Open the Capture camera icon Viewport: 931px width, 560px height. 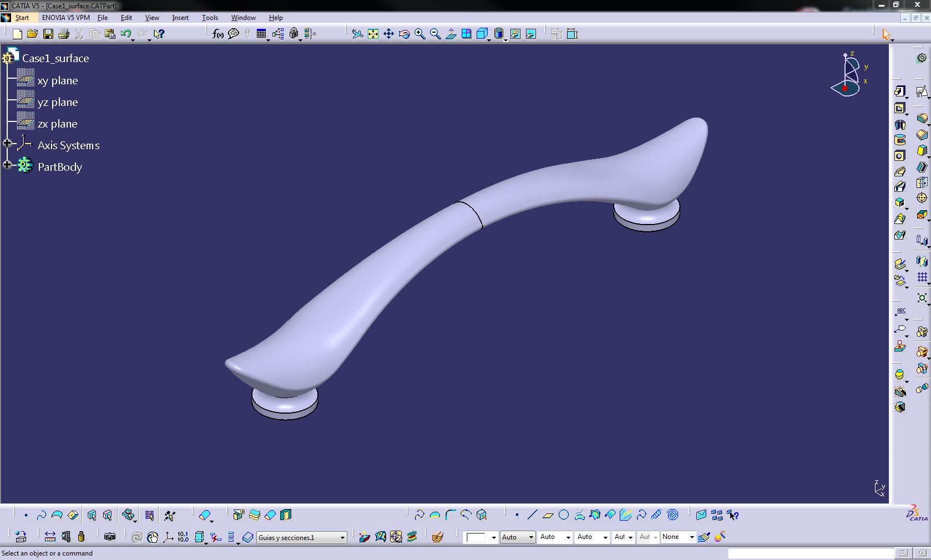tap(110, 537)
